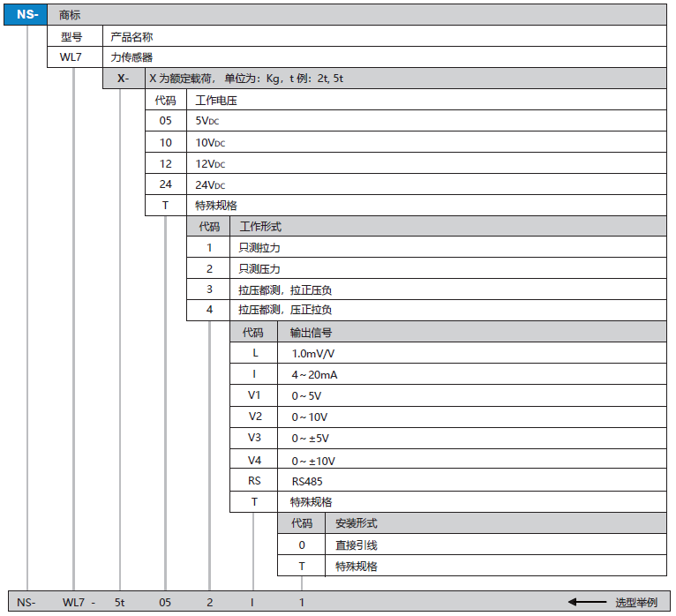
Task: Select the 12VDC voltage option
Action: 210,163
